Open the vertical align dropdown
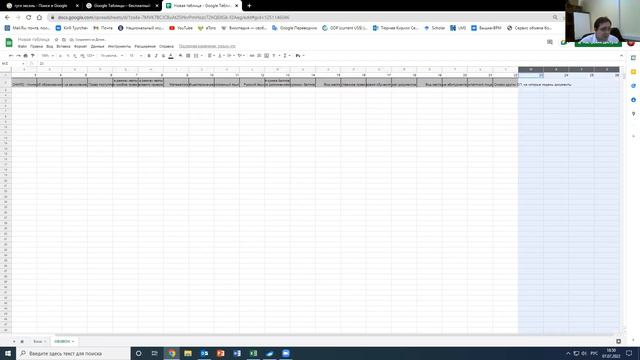This screenshot has height=360, width=640. coord(221,56)
